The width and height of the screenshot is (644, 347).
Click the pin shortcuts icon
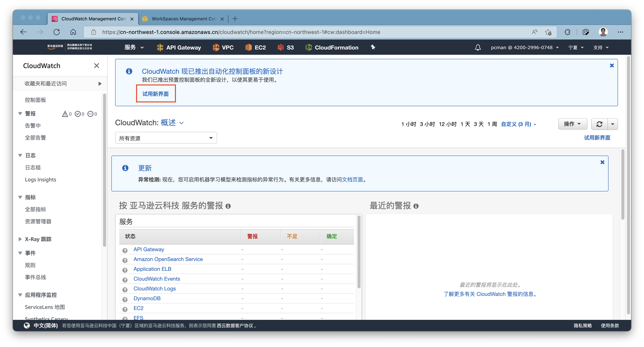[373, 47]
